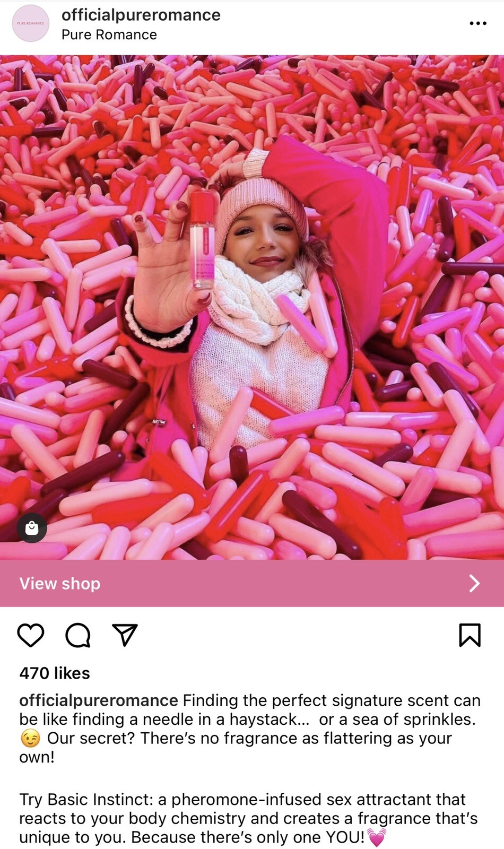Viewport: 504px width, 849px height.
Task: Tap caption sentence about perfect signature scent
Action: (249, 710)
